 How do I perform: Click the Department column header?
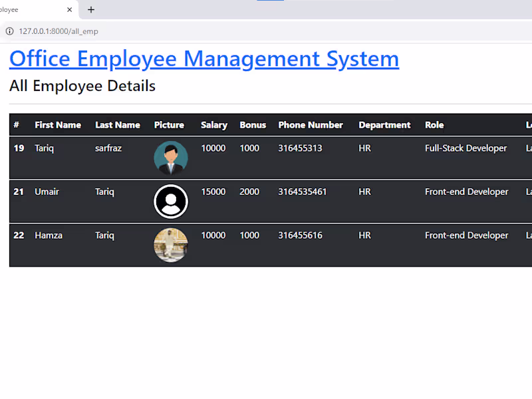[385, 125]
